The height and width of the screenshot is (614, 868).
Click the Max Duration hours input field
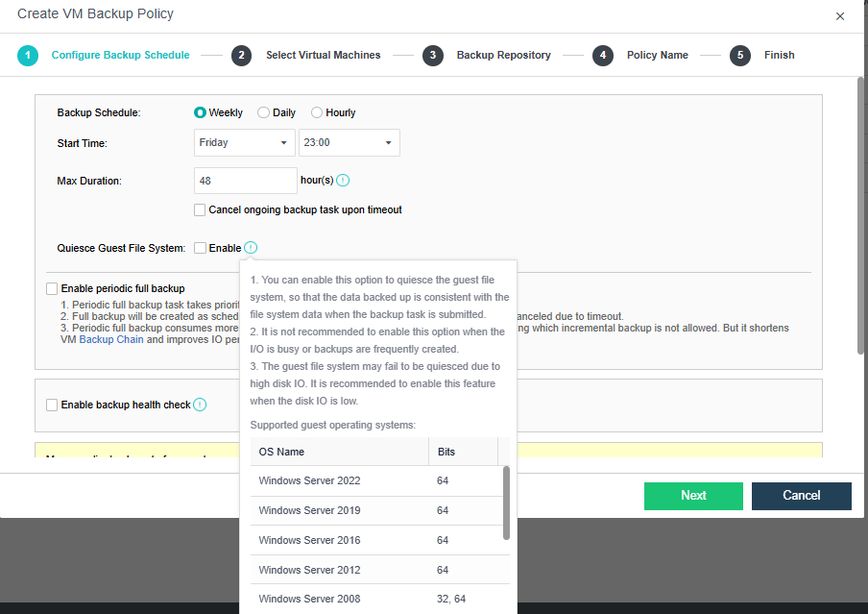coord(245,181)
